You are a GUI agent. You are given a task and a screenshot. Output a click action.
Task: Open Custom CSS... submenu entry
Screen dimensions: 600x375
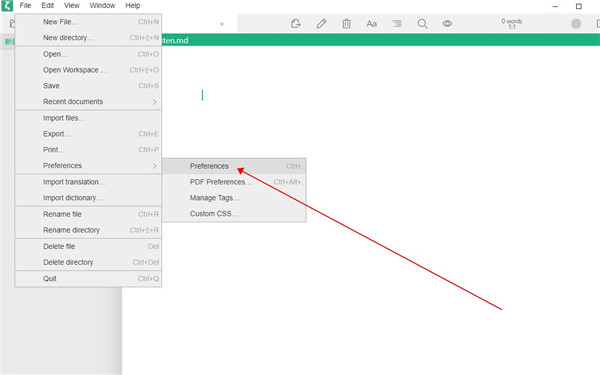tap(234, 214)
